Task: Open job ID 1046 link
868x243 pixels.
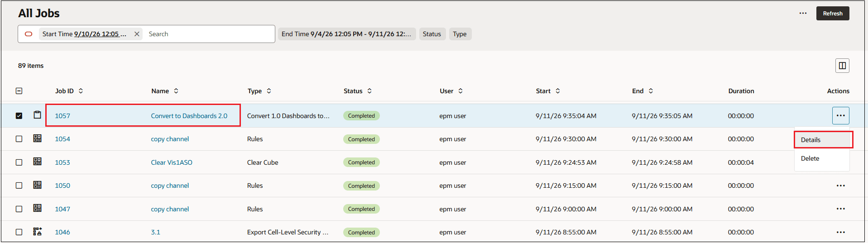Action: click(62, 232)
